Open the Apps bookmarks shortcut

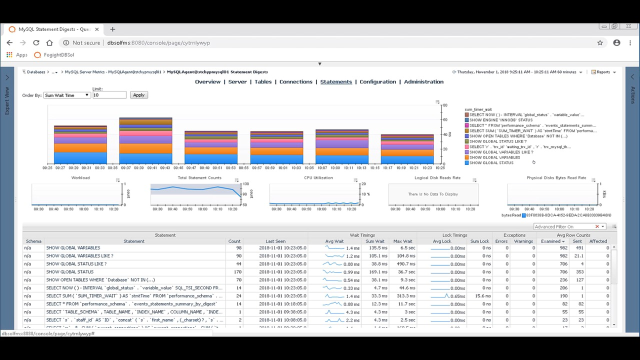tap(17, 55)
